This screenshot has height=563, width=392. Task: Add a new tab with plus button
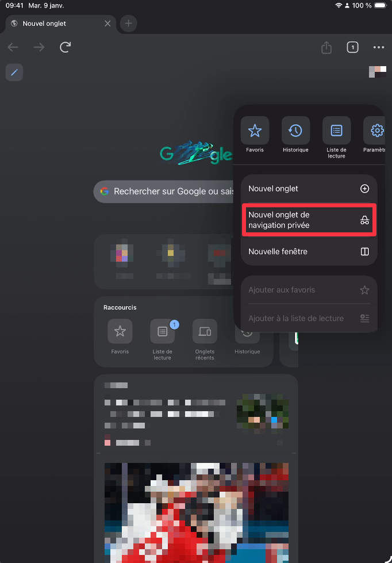(x=129, y=24)
